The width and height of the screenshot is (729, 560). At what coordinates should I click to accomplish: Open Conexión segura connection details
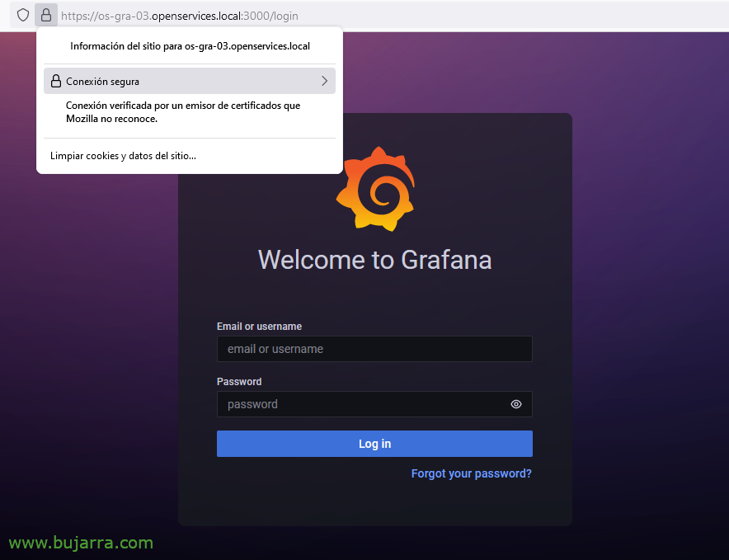click(x=190, y=81)
